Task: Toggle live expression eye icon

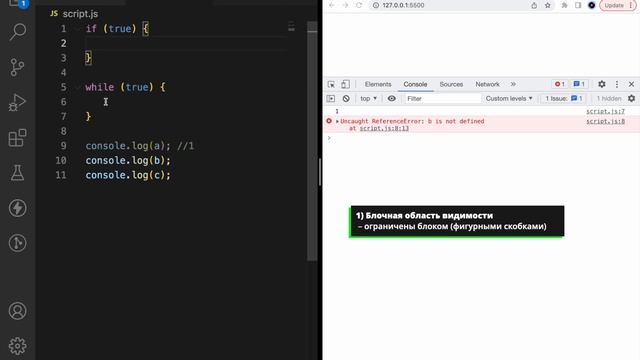Action: click(391, 98)
